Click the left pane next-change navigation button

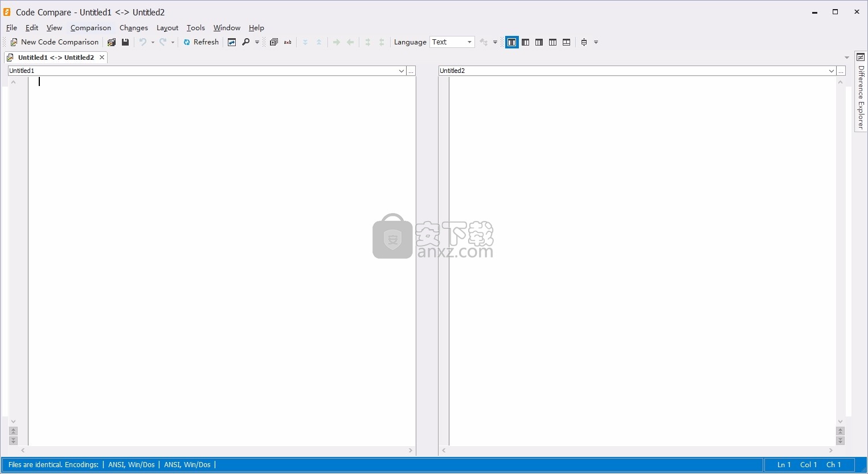[14, 440]
